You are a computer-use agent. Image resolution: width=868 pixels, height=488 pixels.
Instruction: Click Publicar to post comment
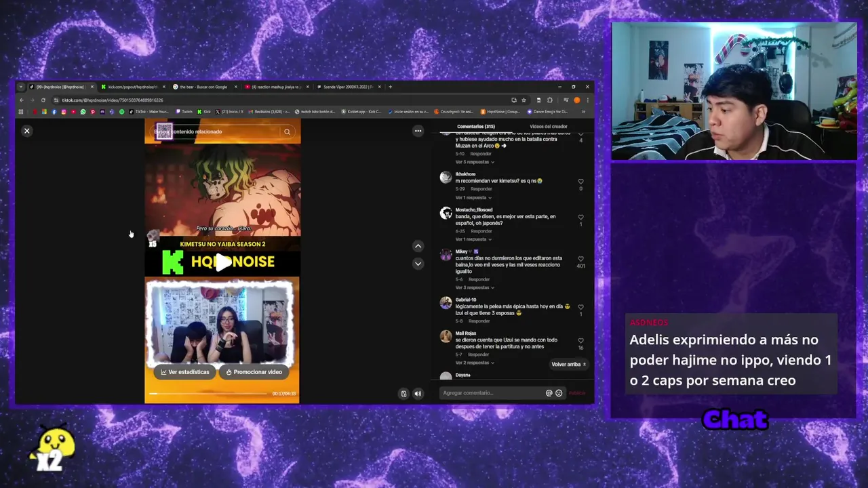click(x=577, y=393)
